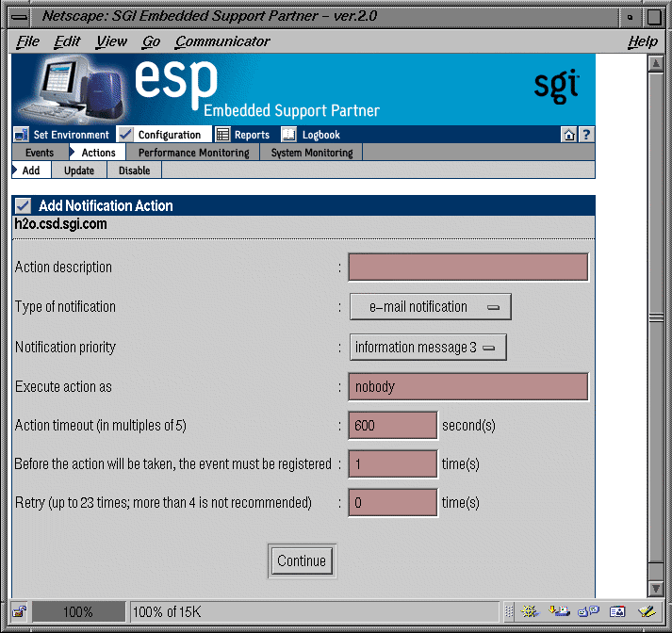Open the Go menu
Image resolution: width=672 pixels, height=633 pixels.
point(152,41)
